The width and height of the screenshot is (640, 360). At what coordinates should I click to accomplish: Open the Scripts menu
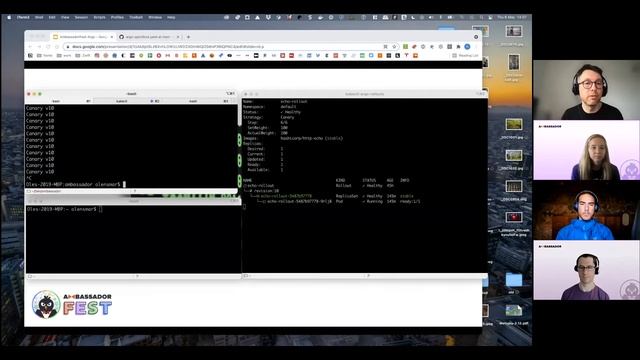pos(100,18)
